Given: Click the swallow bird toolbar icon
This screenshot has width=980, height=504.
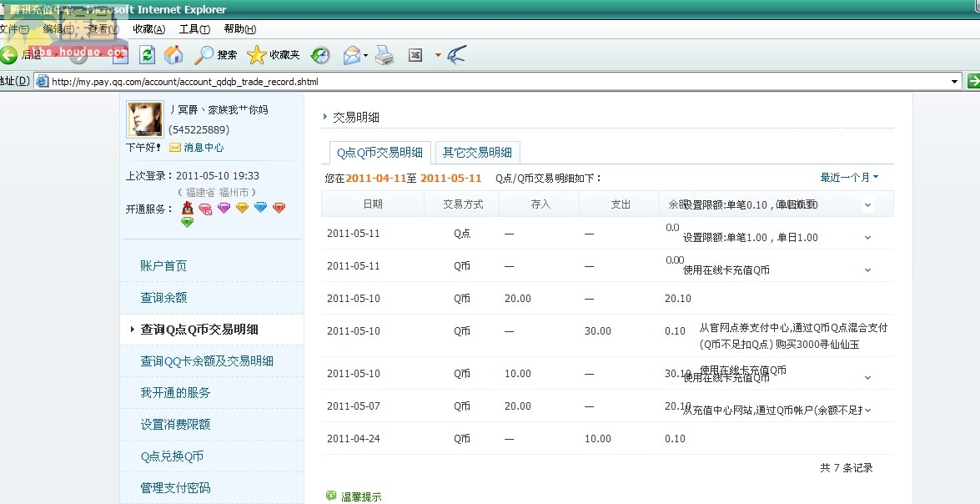Looking at the screenshot, I should 457,55.
